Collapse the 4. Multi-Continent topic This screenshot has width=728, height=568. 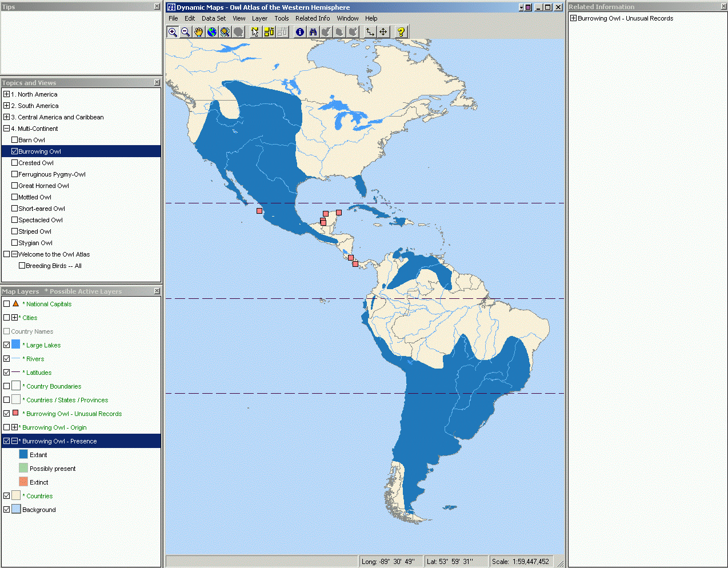(x=6, y=129)
